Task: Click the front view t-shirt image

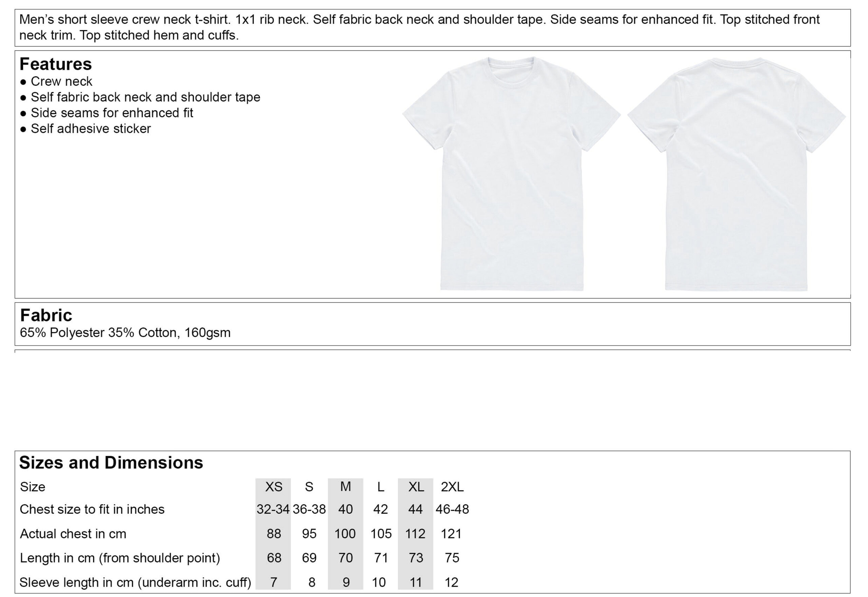Action: 511,174
